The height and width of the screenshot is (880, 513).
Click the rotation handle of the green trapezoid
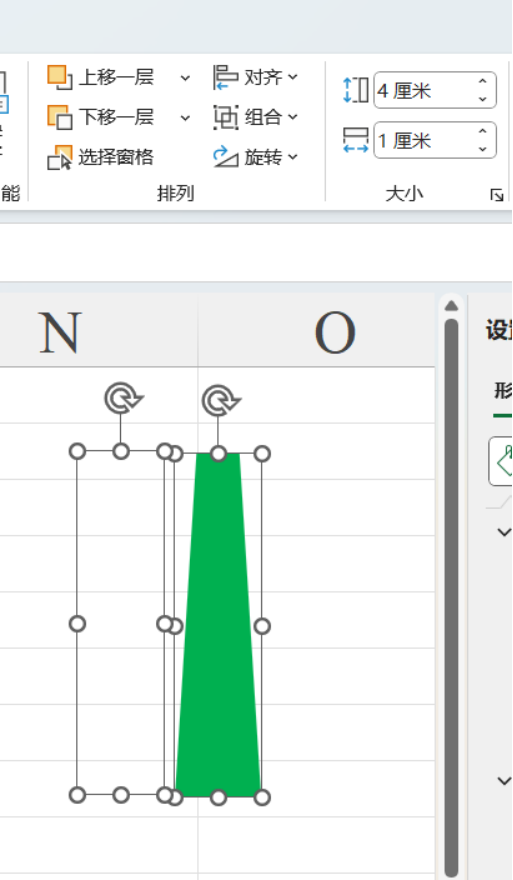pyautogui.click(x=221, y=401)
